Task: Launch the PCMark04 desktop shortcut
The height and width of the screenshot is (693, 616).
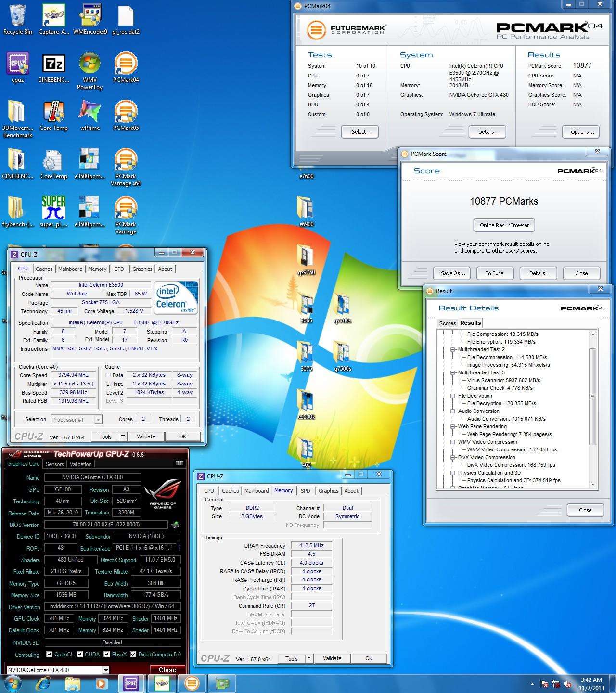Action: pyautogui.click(x=126, y=67)
